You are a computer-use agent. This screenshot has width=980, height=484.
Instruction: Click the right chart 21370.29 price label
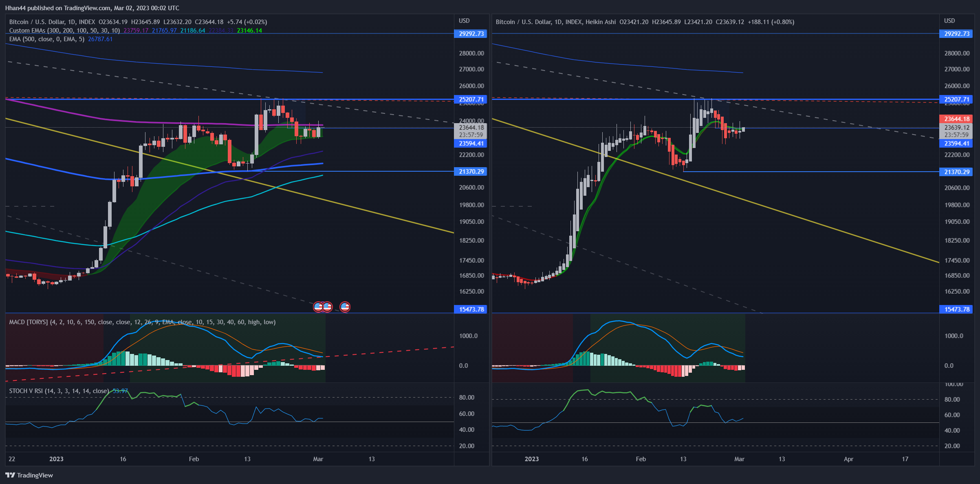tap(956, 172)
